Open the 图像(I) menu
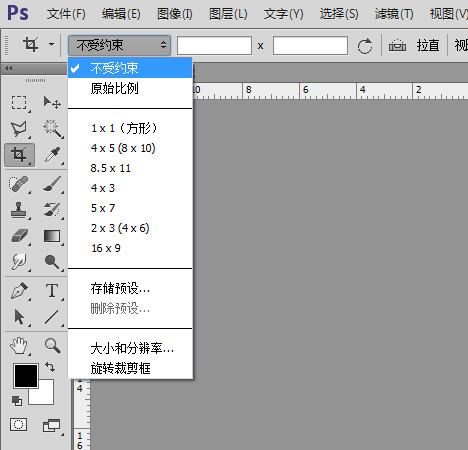 (175, 14)
